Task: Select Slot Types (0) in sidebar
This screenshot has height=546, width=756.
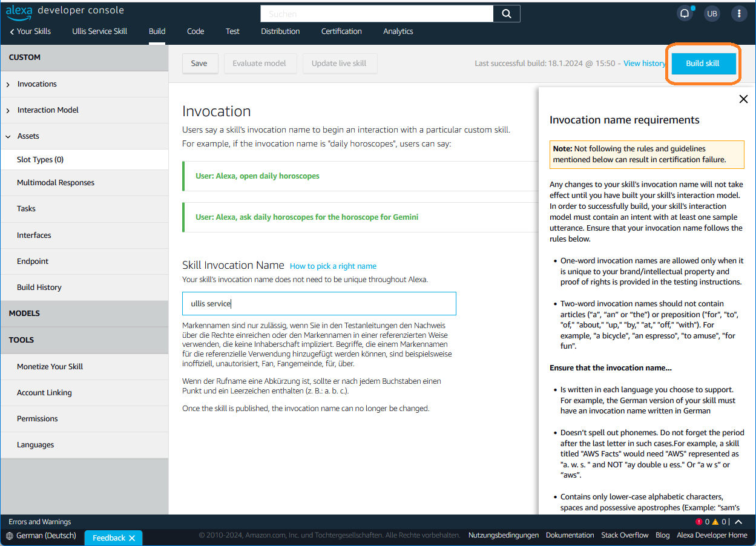Action: click(84, 160)
